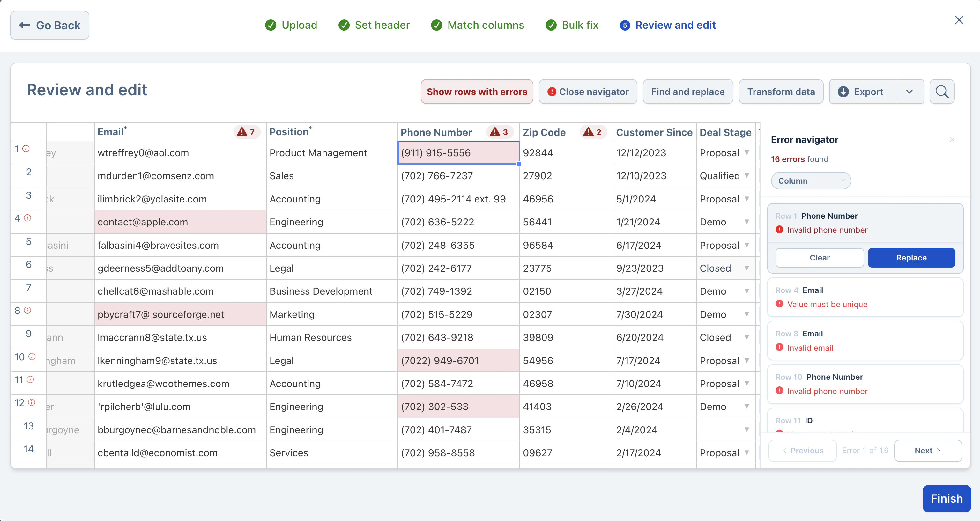Select the 'rpilcherb'@lulu.com email cell
Screen dimensions: 980x521
180,407
